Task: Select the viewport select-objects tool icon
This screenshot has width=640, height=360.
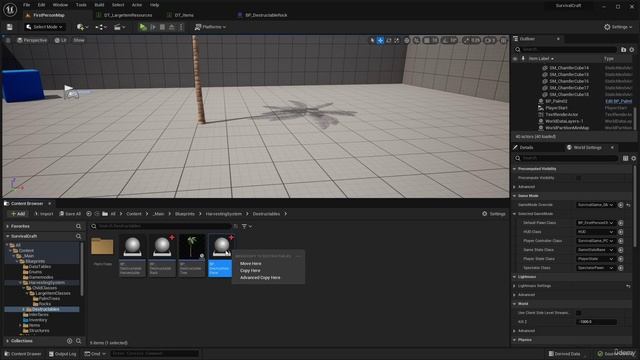Action: (372, 40)
